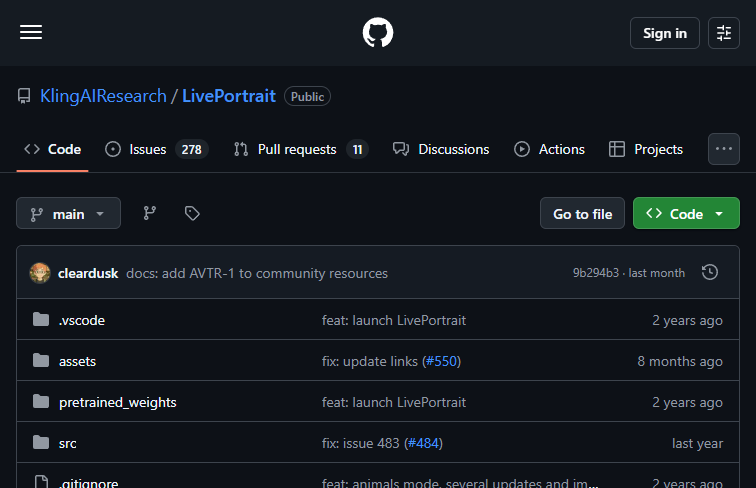Open the main branch selector dropdown
This screenshot has width=756, height=488.
click(68, 213)
